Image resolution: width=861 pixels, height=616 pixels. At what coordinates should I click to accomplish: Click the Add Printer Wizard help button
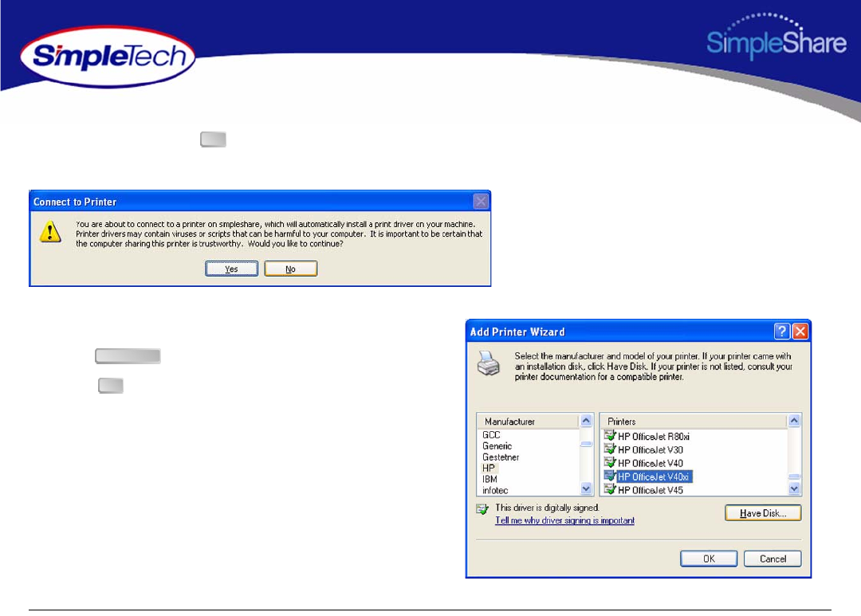coord(782,331)
